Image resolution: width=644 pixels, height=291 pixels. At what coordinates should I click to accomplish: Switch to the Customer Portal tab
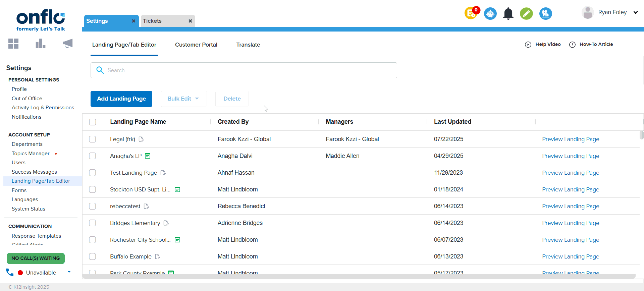[x=196, y=45]
